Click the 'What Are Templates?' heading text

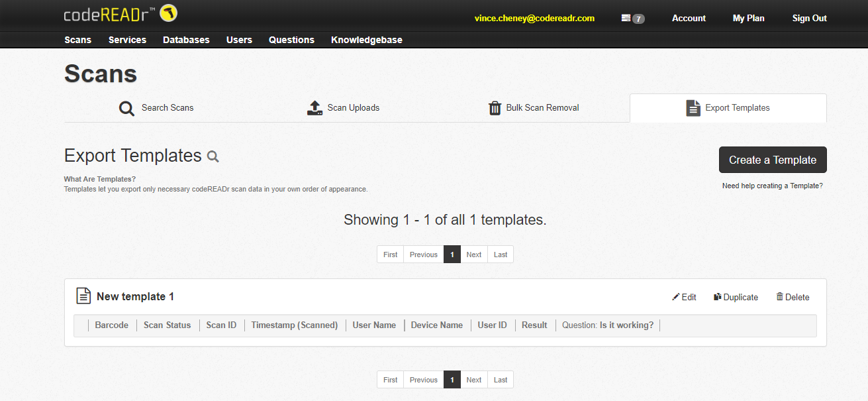(100, 179)
